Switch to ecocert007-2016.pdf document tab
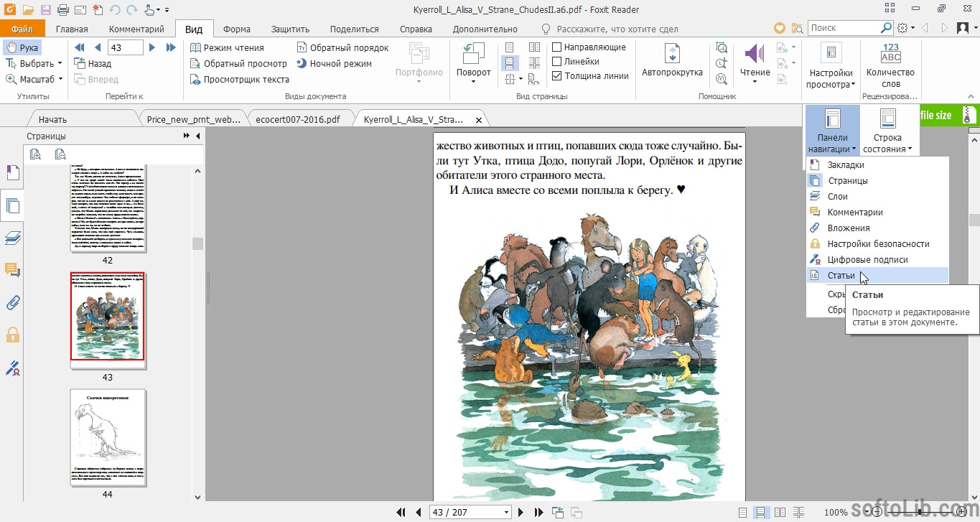The width and height of the screenshot is (980, 522). [x=298, y=119]
